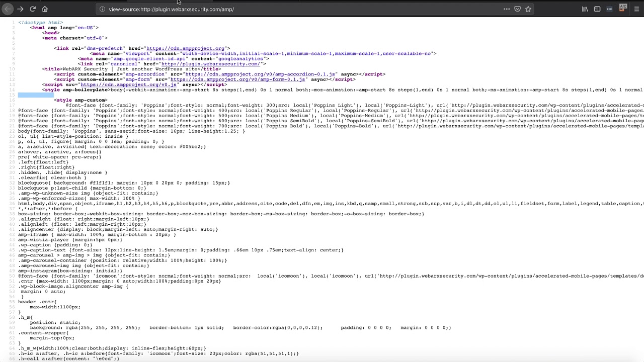Click the style amp-boilerplate tag
This screenshot has height=362, width=644.
76,90
